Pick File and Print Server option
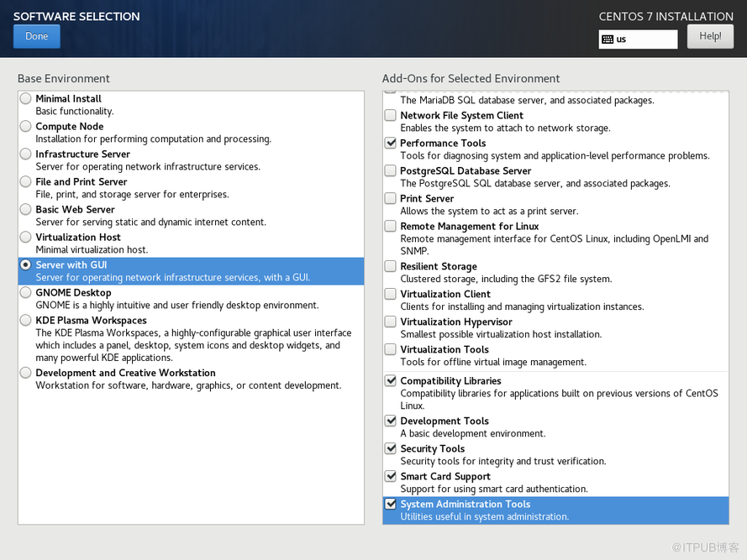 (26, 182)
